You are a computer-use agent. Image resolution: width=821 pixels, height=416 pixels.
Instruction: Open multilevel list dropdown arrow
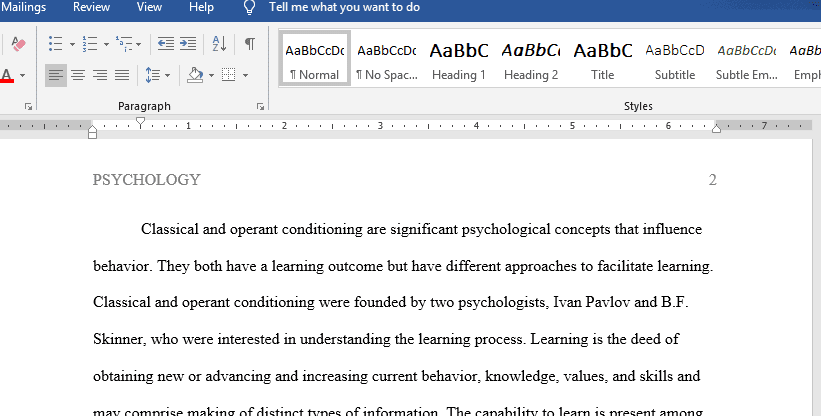(x=138, y=44)
